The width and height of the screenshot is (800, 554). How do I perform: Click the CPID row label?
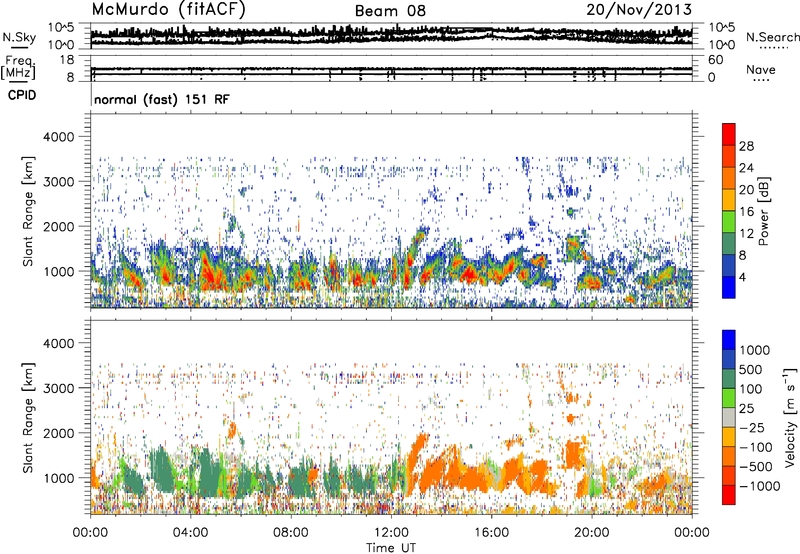(22, 95)
